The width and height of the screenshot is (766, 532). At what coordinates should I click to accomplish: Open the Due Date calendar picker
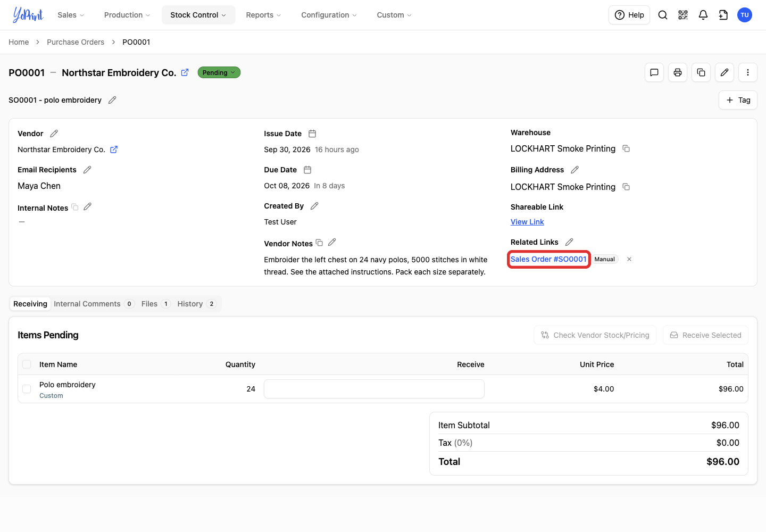[307, 170]
